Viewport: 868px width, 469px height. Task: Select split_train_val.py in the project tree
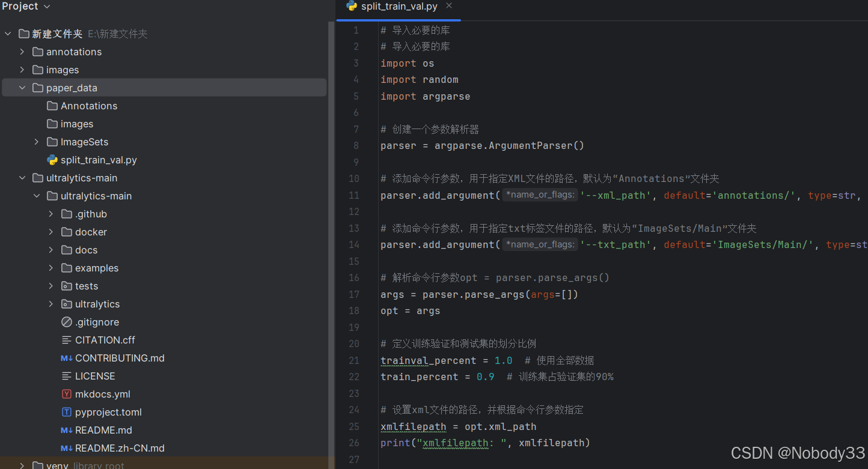(x=99, y=160)
